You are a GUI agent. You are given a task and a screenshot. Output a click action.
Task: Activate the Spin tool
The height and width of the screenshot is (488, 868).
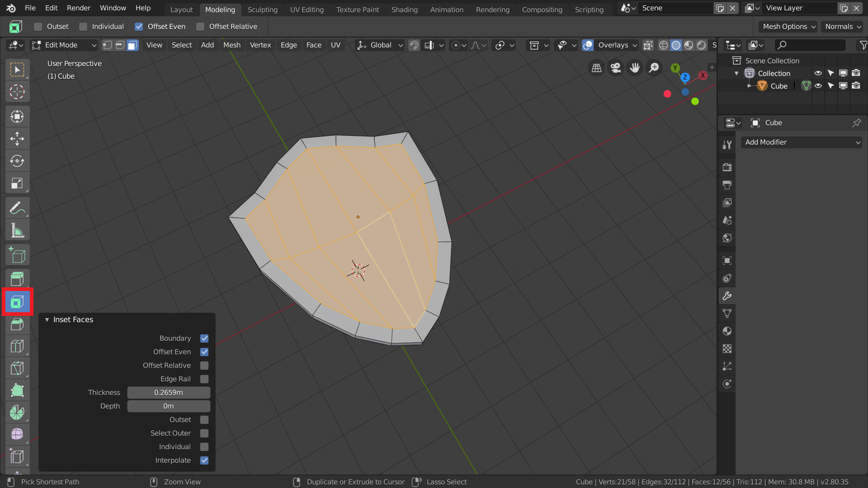tap(17, 413)
